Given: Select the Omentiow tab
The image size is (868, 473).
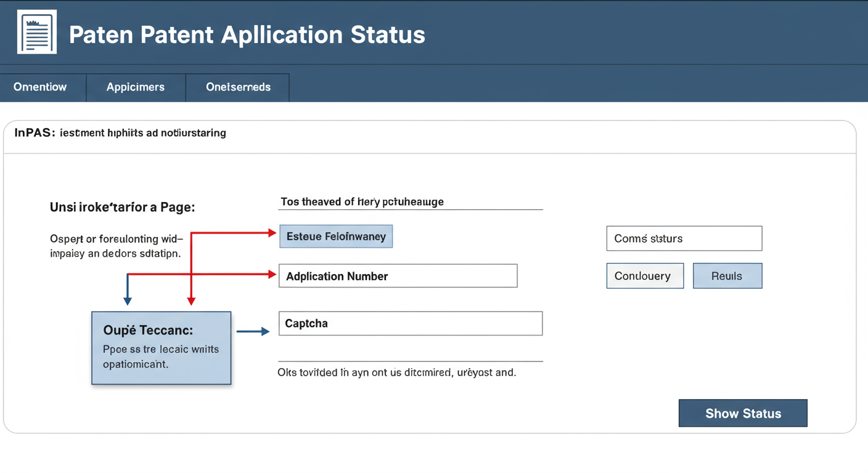Looking at the screenshot, I should click(x=39, y=87).
